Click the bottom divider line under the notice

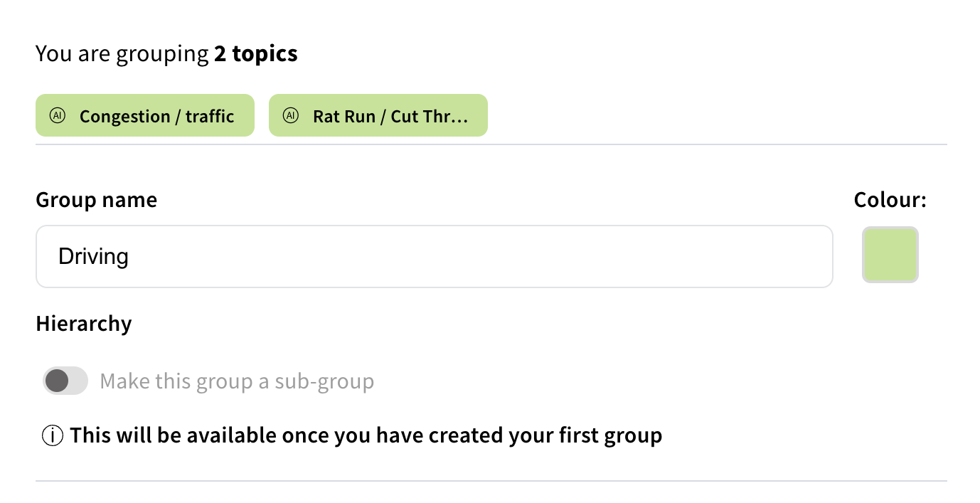click(x=491, y=481)
